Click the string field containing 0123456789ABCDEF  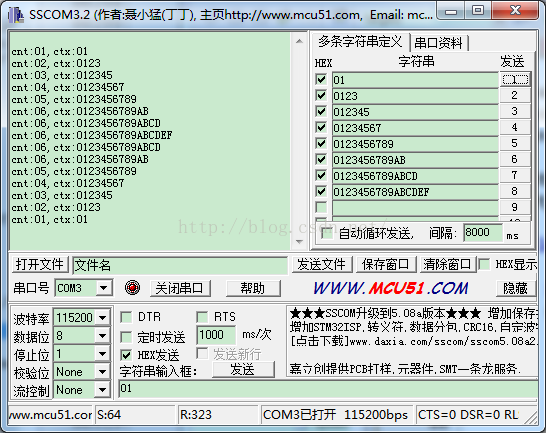(x=415, y=192)
